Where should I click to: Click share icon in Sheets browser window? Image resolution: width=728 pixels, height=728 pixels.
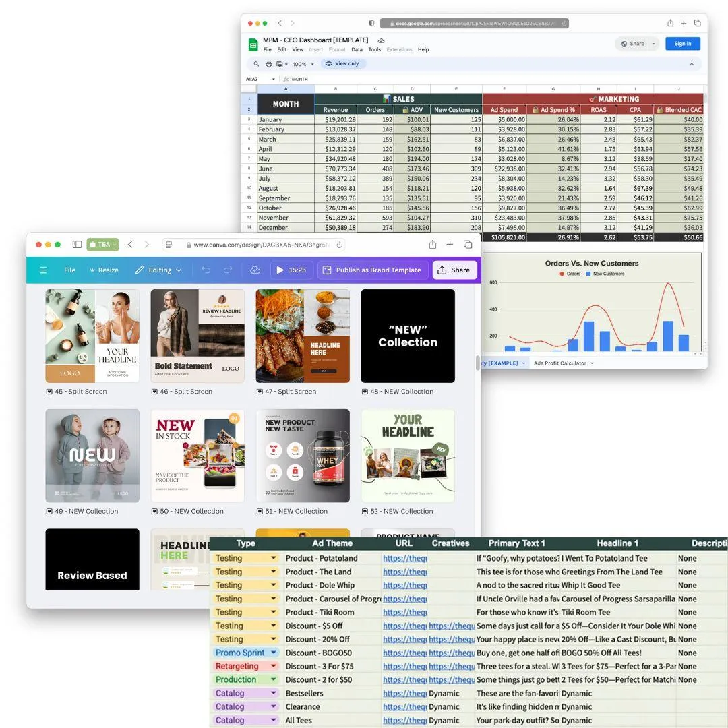671,23
